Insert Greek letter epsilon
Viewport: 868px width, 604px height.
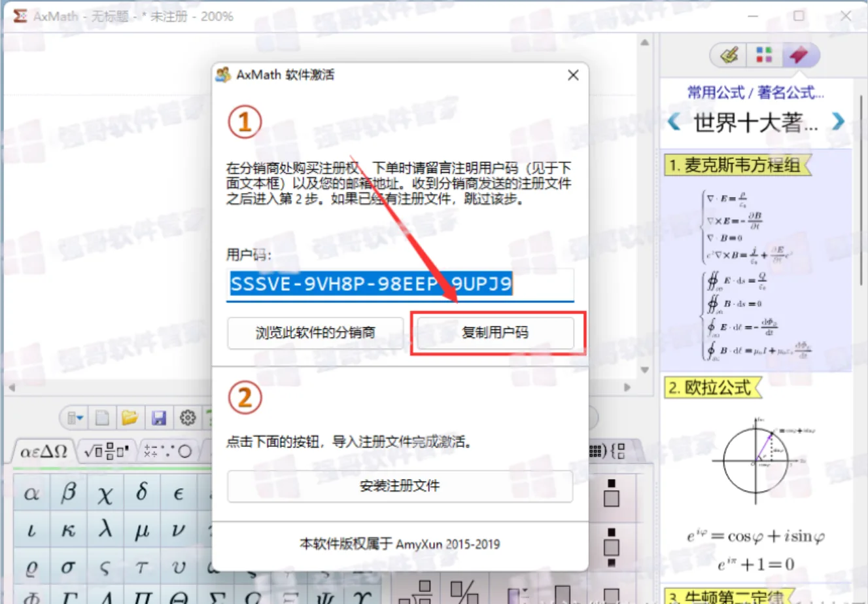178,493
